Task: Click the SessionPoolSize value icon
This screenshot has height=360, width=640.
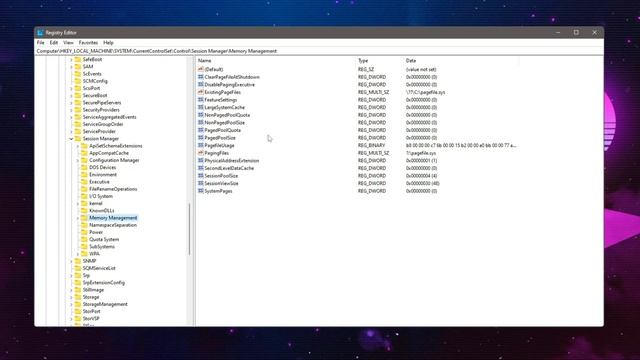Action: 200,176
